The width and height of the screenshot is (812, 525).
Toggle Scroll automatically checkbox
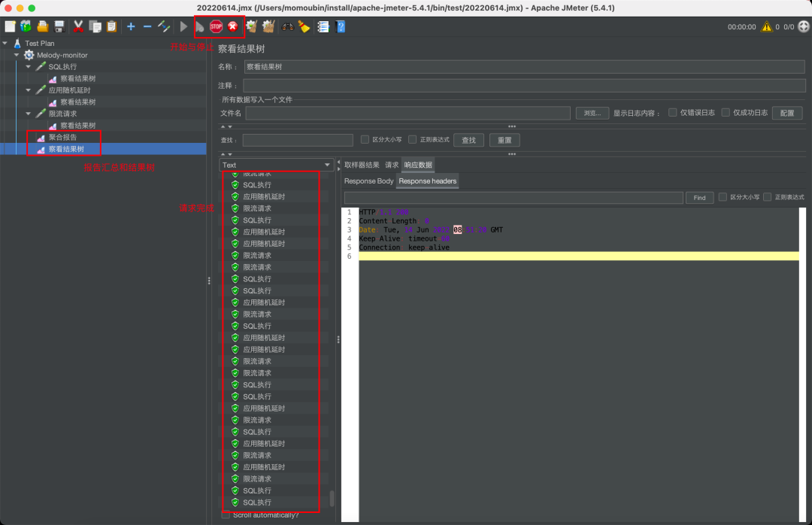pos(226,515)
